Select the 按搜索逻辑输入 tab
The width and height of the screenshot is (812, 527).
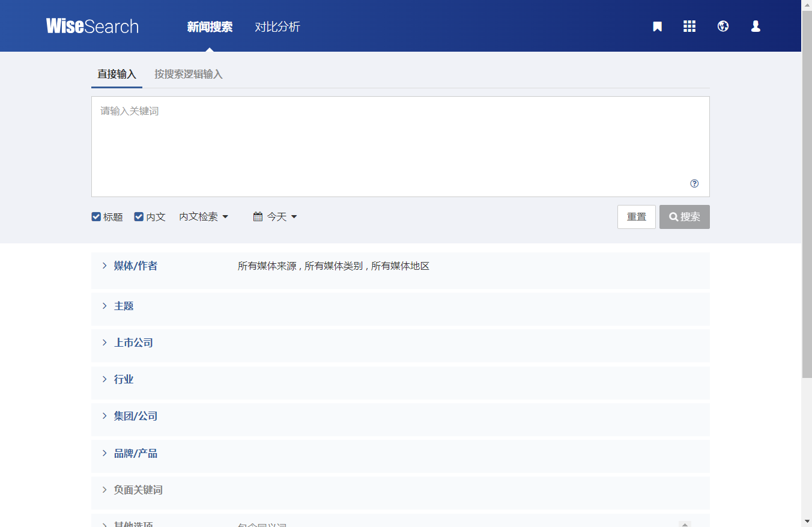(188, 75)
